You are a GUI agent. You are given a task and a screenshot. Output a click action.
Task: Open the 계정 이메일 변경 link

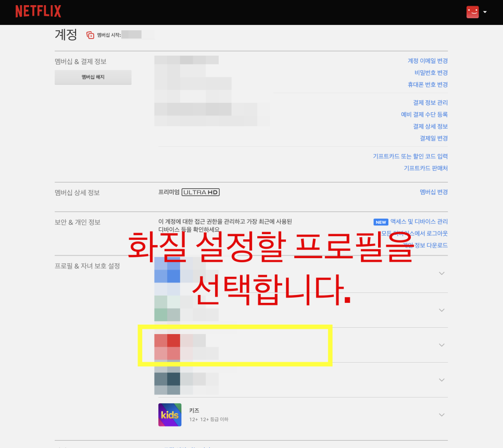coord(427,61)
